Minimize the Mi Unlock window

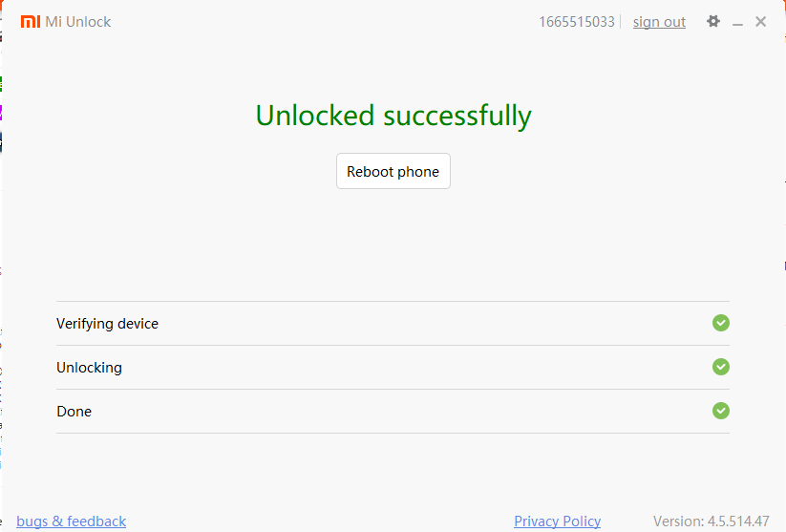(x=737, y=22)
